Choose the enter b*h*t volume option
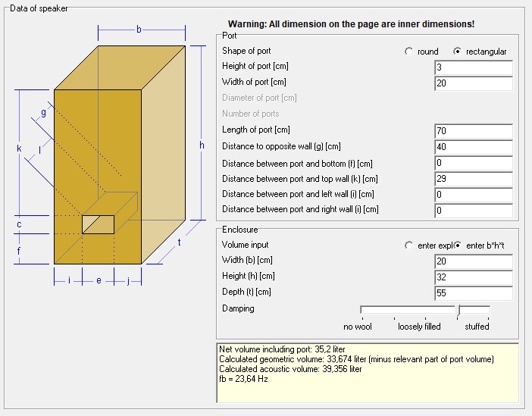Screen dimensions: 532x416 458,246
